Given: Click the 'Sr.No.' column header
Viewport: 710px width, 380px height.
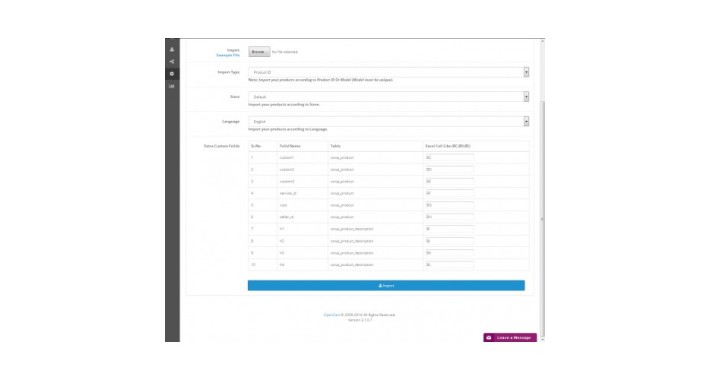Looking at the screenshot, I should coord(256,146).
